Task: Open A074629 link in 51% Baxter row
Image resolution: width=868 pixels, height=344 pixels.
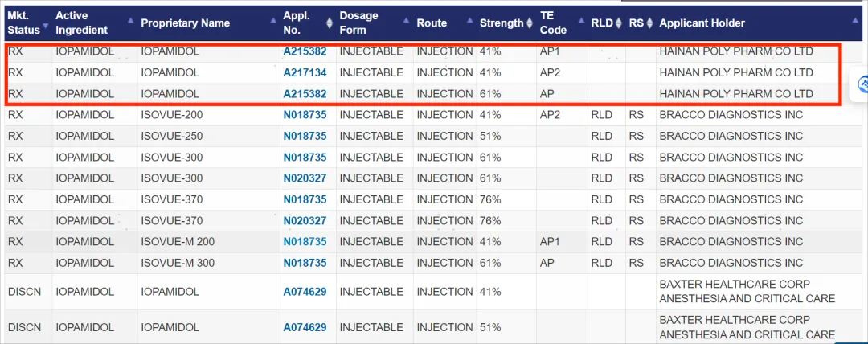Action: coord(305,327)
